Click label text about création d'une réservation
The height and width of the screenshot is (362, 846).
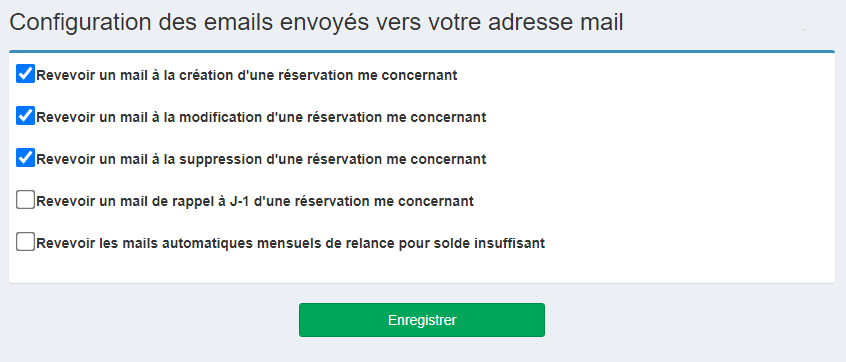tap(247, 75)
